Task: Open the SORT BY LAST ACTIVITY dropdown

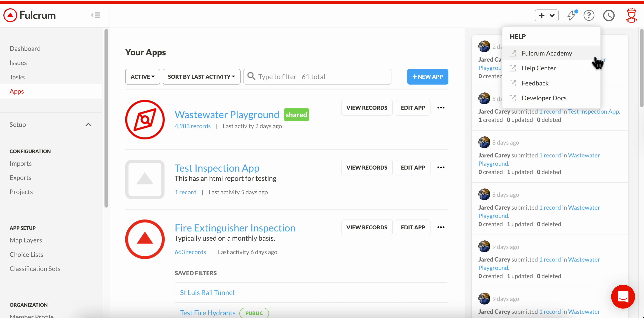Action: pos(201,76)
